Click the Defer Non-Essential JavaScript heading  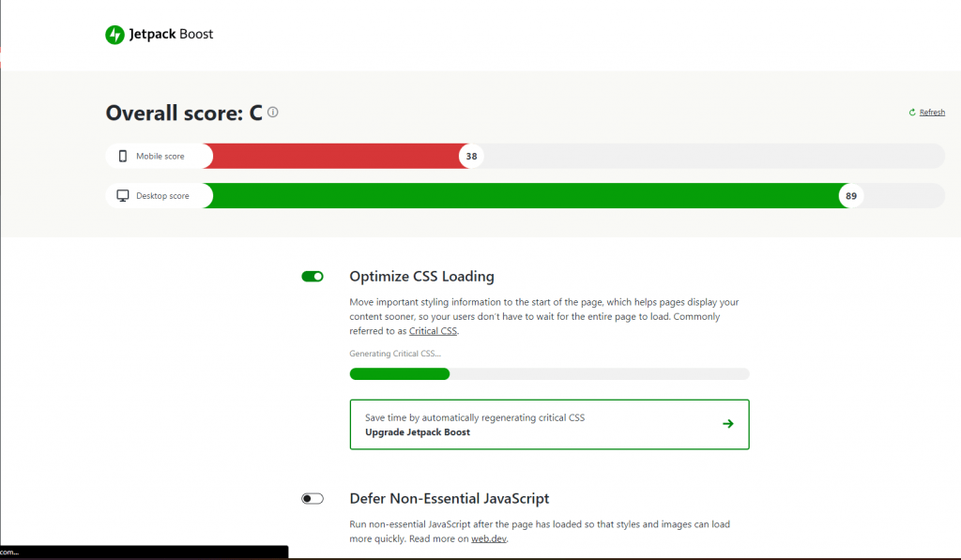(450, 499)
